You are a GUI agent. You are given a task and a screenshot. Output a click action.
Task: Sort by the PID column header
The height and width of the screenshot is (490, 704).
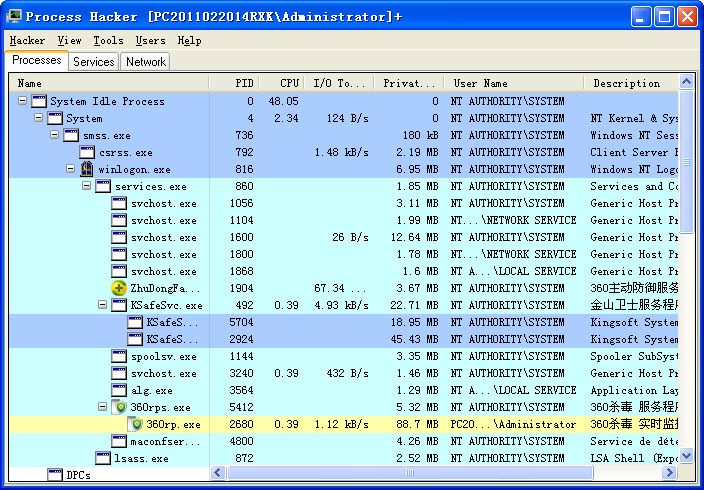tap(244, 84)
